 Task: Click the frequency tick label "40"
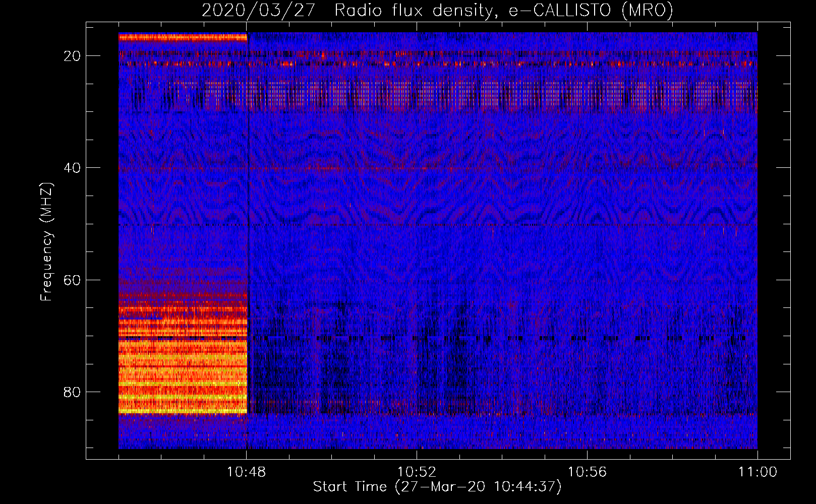coord(73,168)
